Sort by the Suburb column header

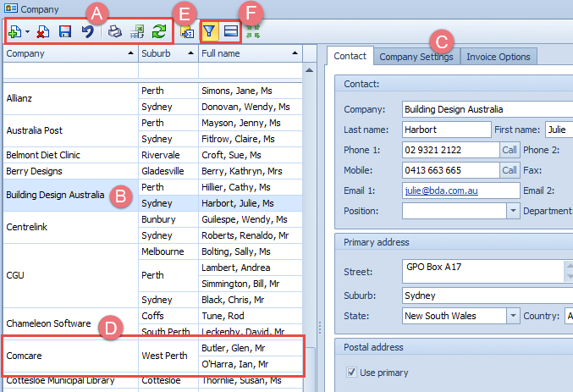click(x=168, y=53)
